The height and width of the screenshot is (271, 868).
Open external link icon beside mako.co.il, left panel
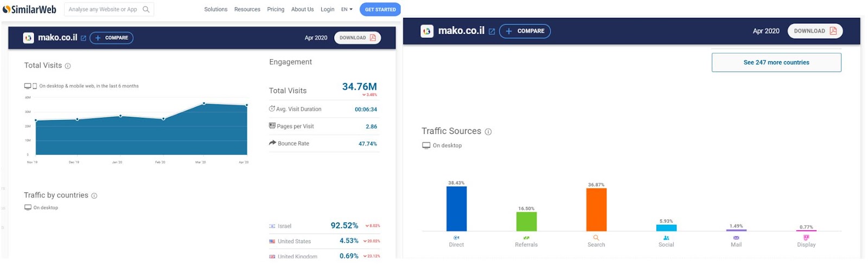pyautogui.click(x=84, y=38)
